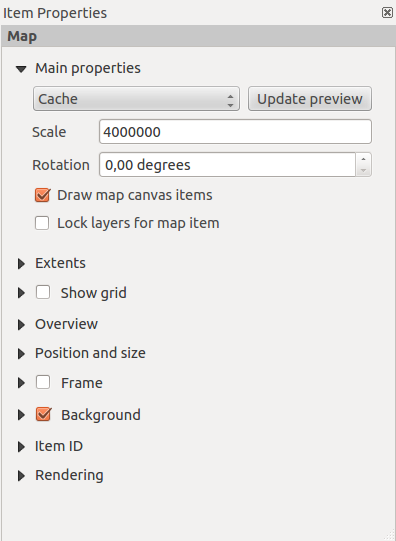
Task: Close the Item Properties panel
Action: pos(387,13)
